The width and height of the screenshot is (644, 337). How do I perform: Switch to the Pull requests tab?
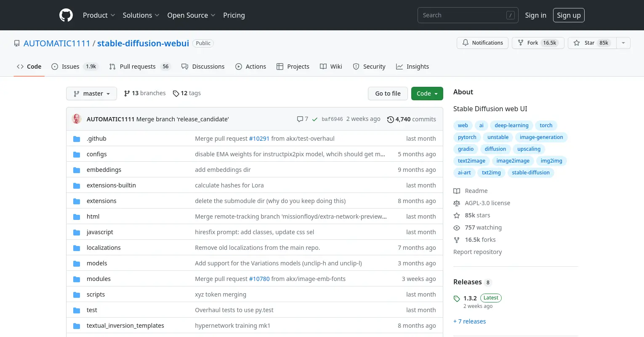click(138, 67)
